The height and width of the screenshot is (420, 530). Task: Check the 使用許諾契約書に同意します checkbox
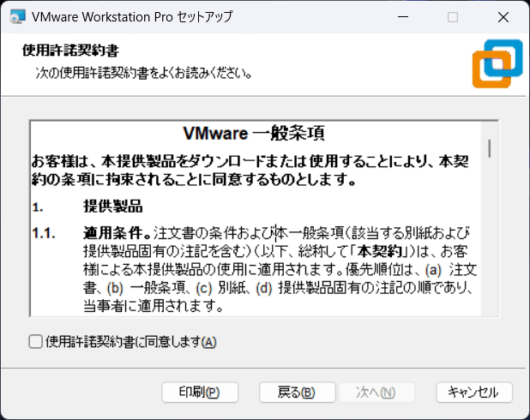point(35,341)
